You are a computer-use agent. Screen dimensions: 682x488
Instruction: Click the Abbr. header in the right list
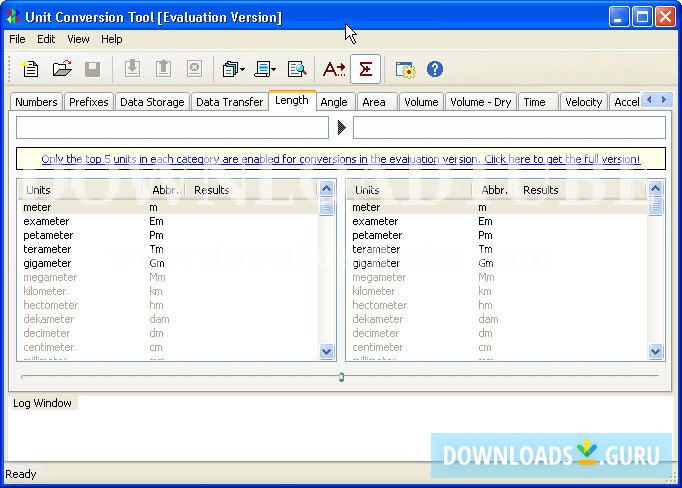click(495, 190)
